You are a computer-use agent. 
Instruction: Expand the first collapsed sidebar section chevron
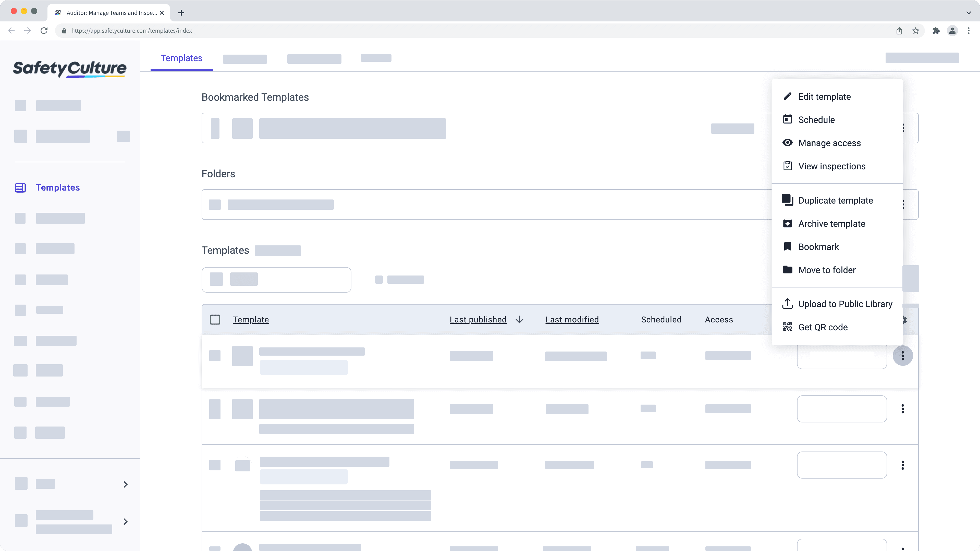126,484
